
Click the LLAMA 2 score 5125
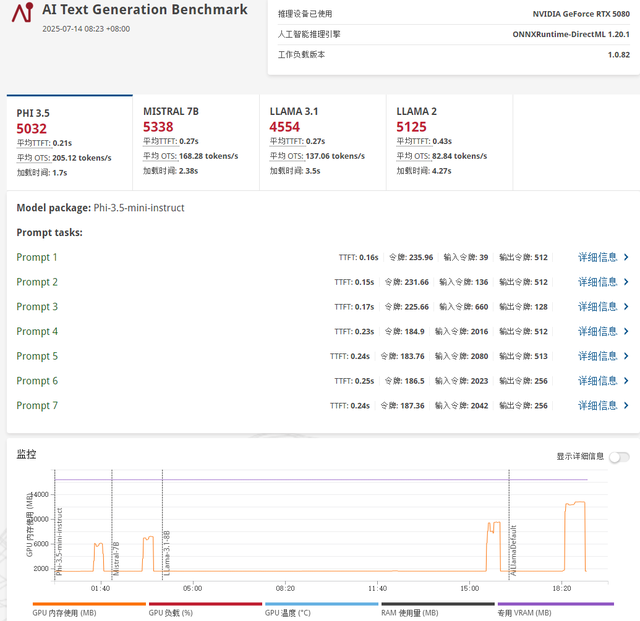coord(411,127)
